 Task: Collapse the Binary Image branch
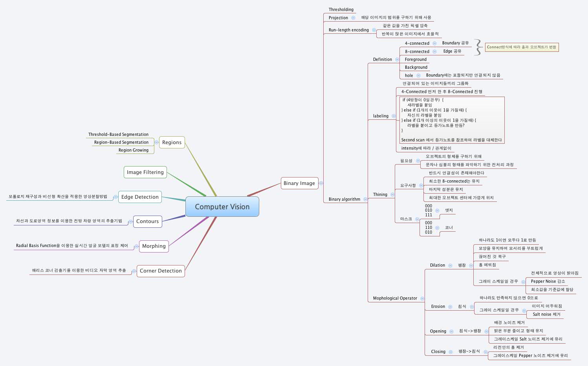click(x=321, y=183)
